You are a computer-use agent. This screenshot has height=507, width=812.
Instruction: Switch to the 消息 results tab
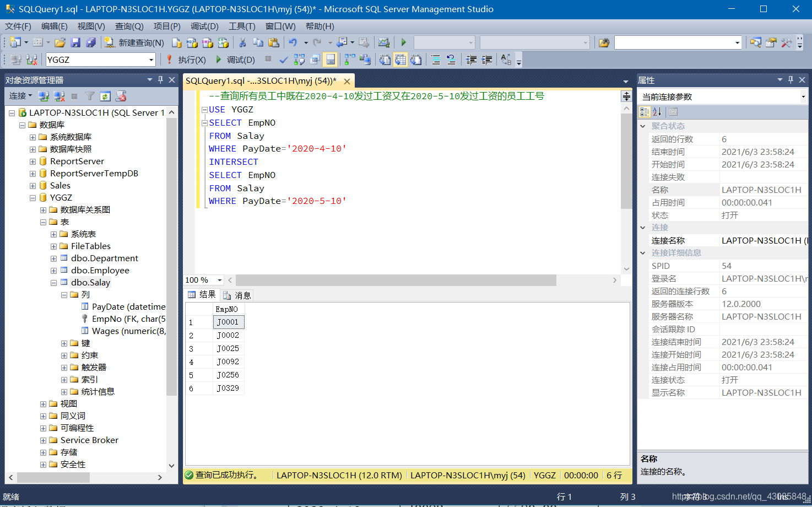point(237,295)
